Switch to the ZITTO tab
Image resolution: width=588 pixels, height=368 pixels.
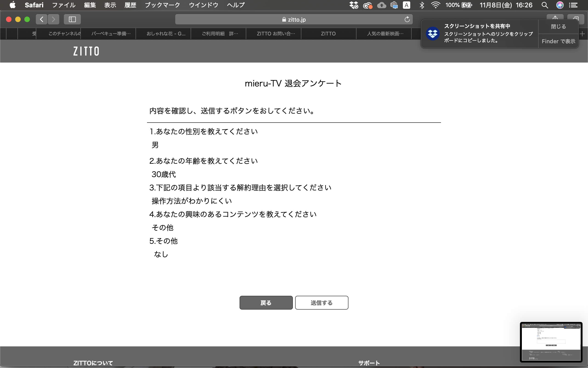(x=329, y=34)
